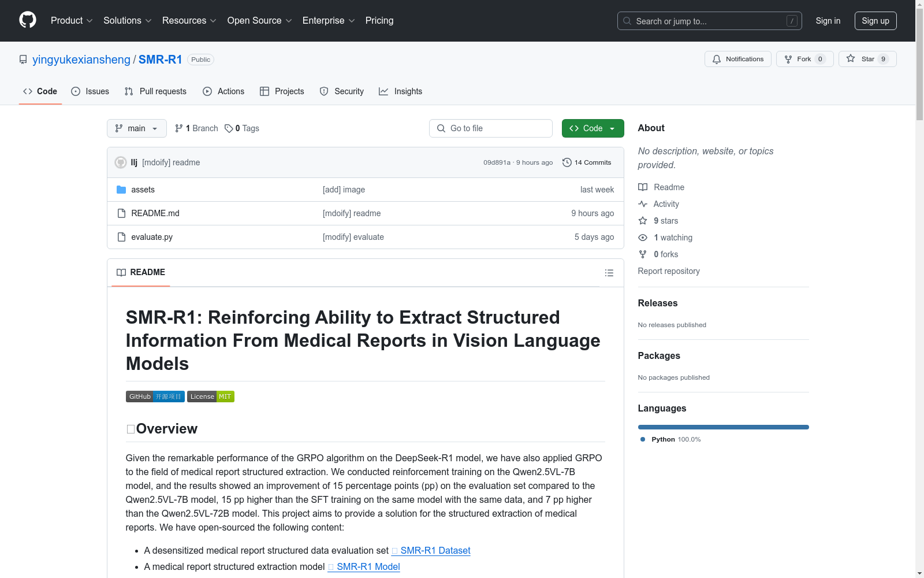Switch to the Insights tab

401,91
